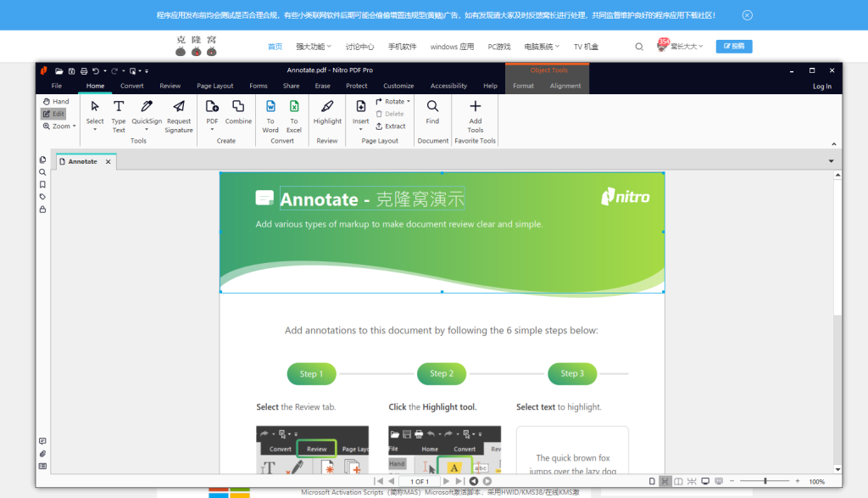
Task: Click the zoom out minus button
Action: click(x=732, y=481)
